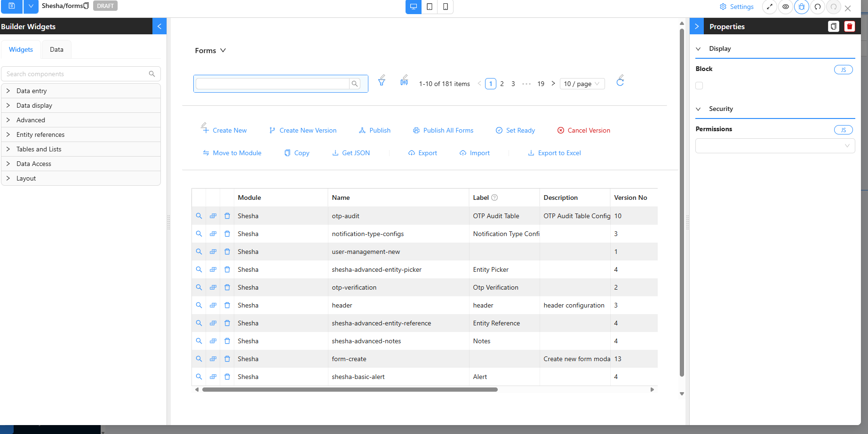The height and width of the screenshot is (434, 868).
Task: Toggle the debug bug icon
Action: 802,7
